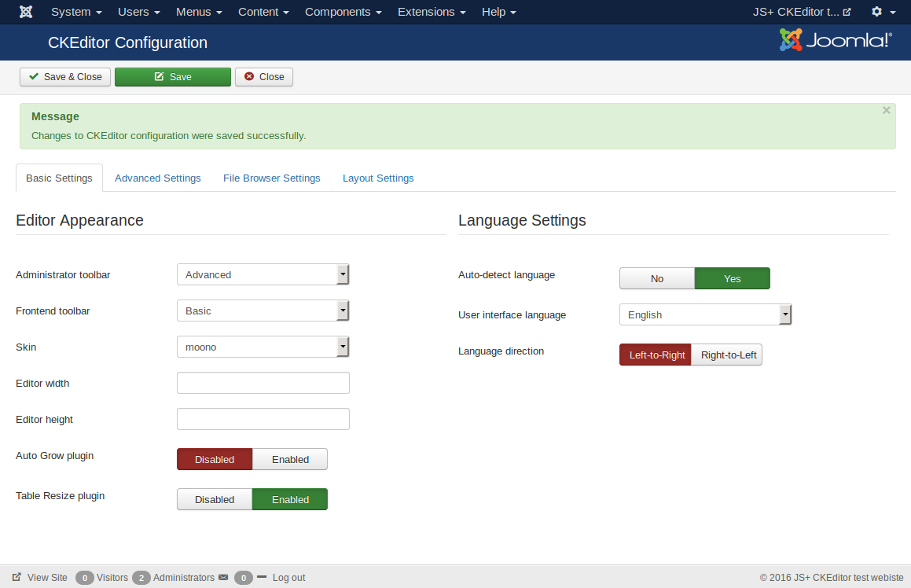Dismiss the success message with the X icon
The height and width of the screenshot is (588, 911).
click(x=886, y=111)
